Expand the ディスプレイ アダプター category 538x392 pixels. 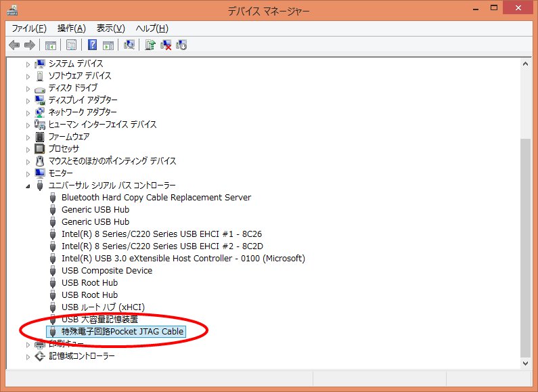[28, 100]
